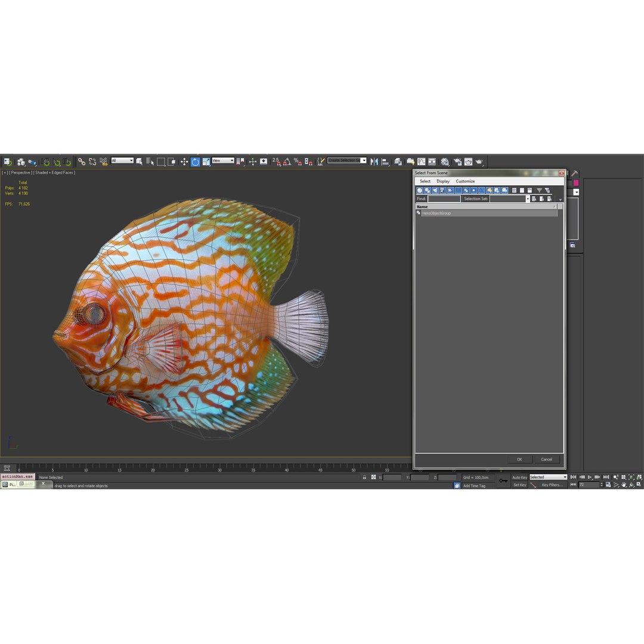Click Use Pivot Point Center icon
Screen dimensions: 644x644
coord(240,162)
